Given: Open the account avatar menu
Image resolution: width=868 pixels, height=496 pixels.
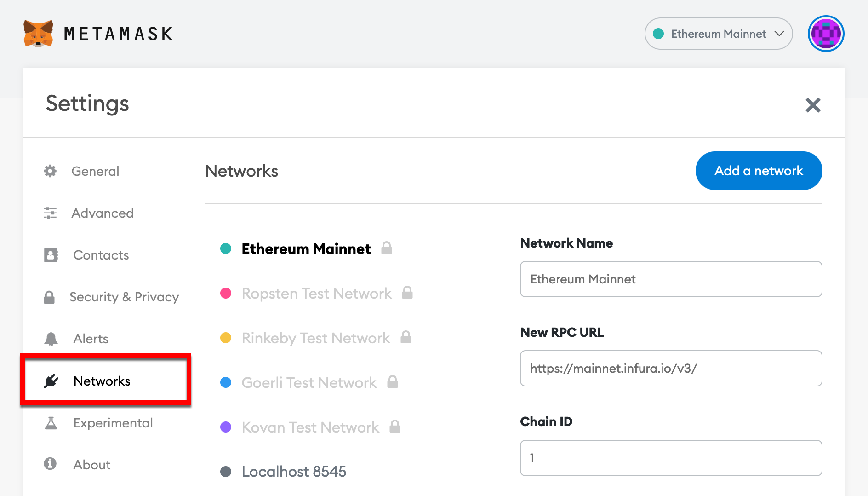Looking at the screenshot, I should pos(826,34).
